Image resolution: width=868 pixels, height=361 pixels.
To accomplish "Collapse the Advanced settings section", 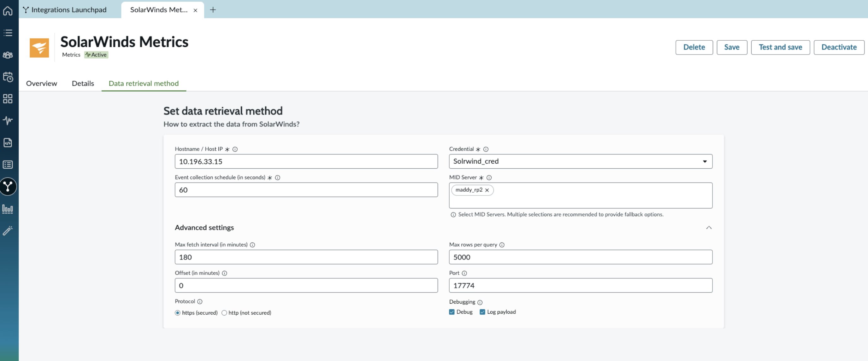I will [x=709, y=228].
